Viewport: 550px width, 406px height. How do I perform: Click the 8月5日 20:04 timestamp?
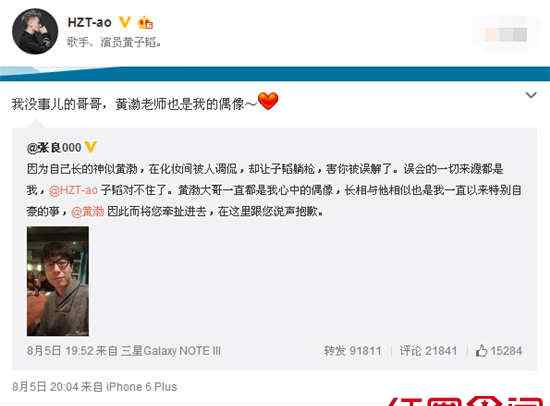coord(46,387)
